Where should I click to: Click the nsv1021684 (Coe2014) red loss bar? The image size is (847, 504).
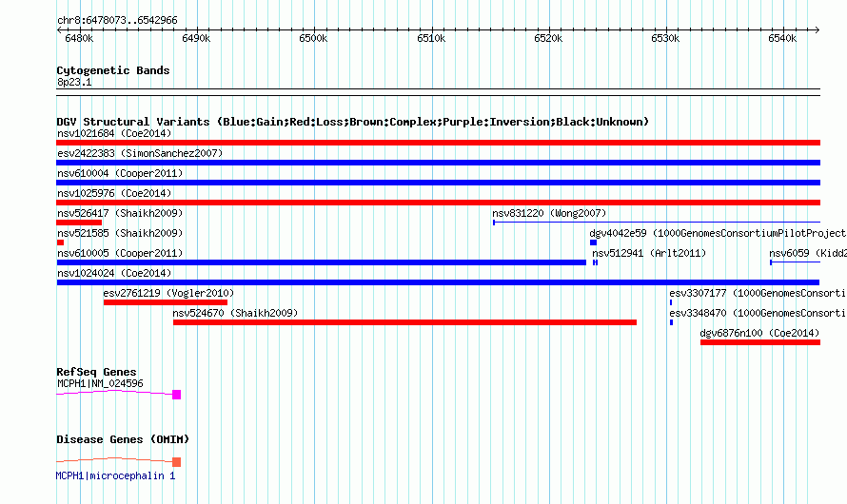click(x=438, y=143)
